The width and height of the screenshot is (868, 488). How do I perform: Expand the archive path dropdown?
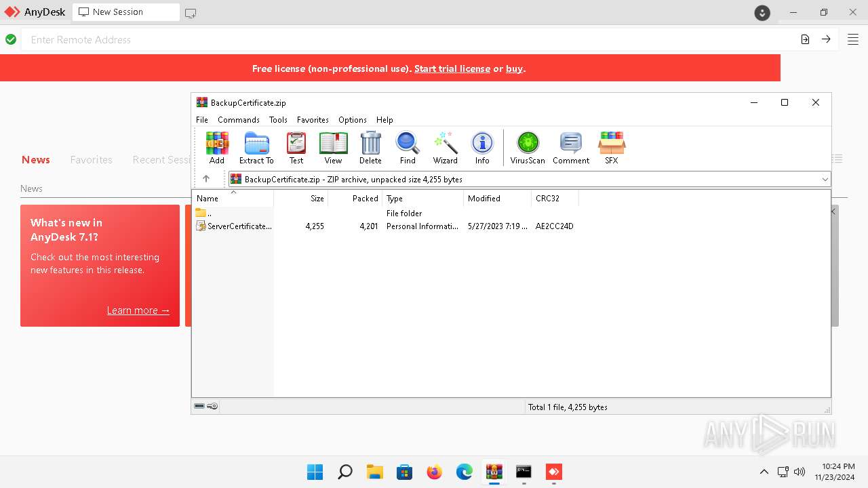pos(825,180)
